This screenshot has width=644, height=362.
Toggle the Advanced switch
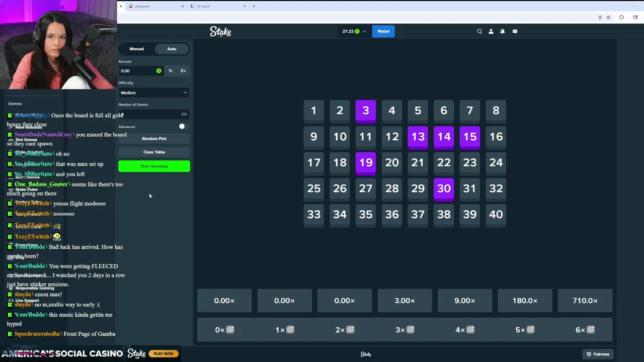184,127
